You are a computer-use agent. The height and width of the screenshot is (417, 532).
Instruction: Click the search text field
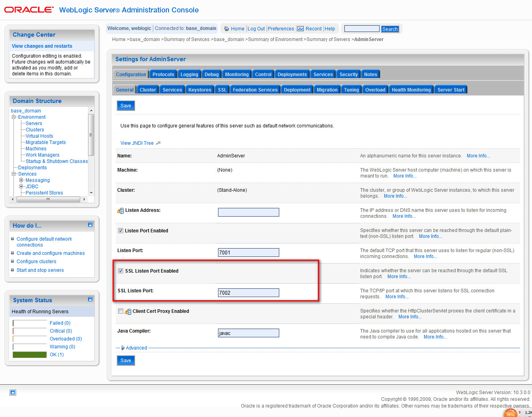coord(362,29)
